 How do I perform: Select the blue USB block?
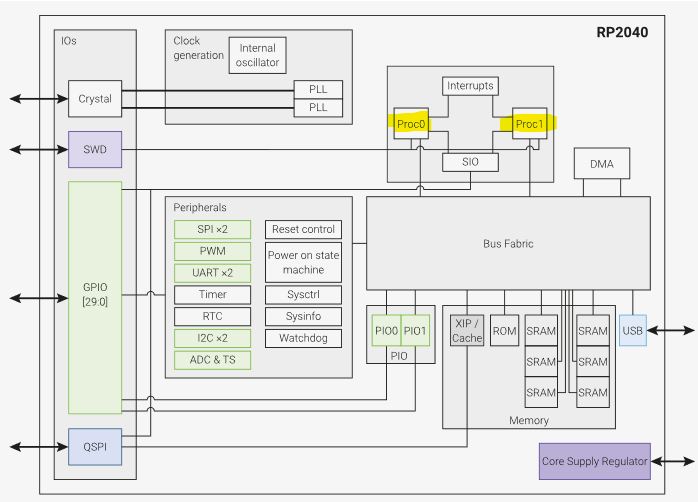click(633, 331)
